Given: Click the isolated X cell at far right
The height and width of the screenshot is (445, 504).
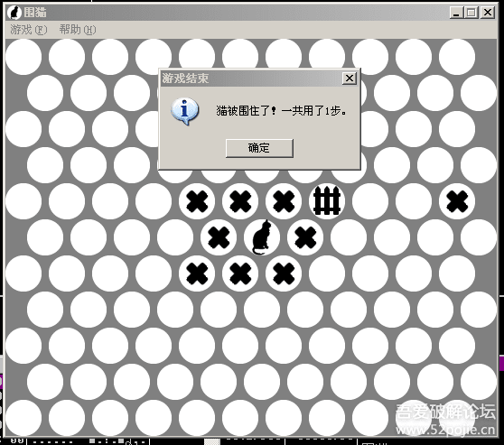Looking at the screenshot, I should point(457,201).
